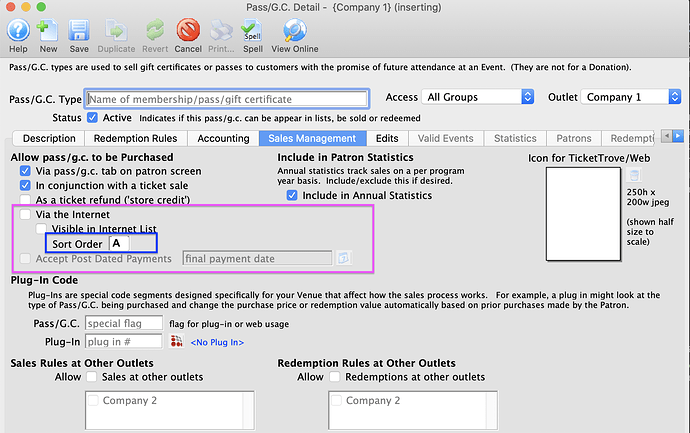Screen dimensions: 690x433
Task: Toggle the Active status checkbox
Action: 92,117
